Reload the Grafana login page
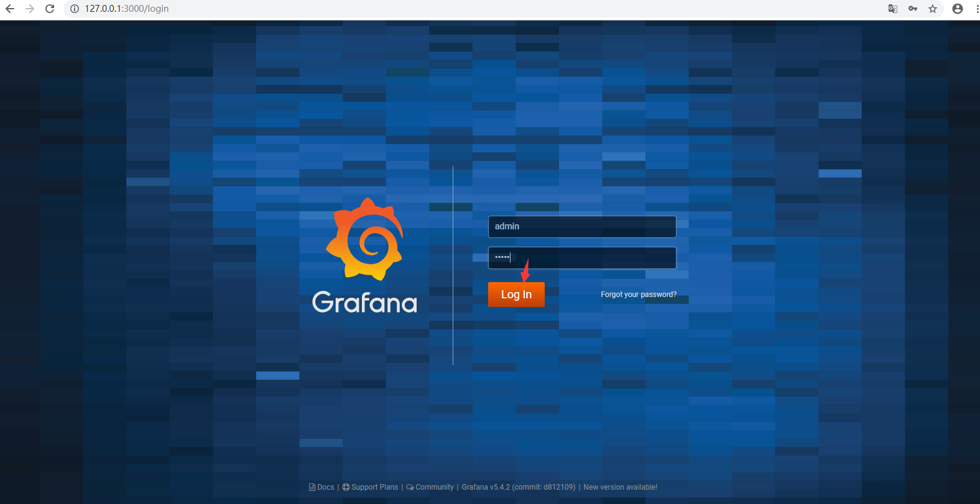This screenshot has height=504, width=980. pos(50,9)
